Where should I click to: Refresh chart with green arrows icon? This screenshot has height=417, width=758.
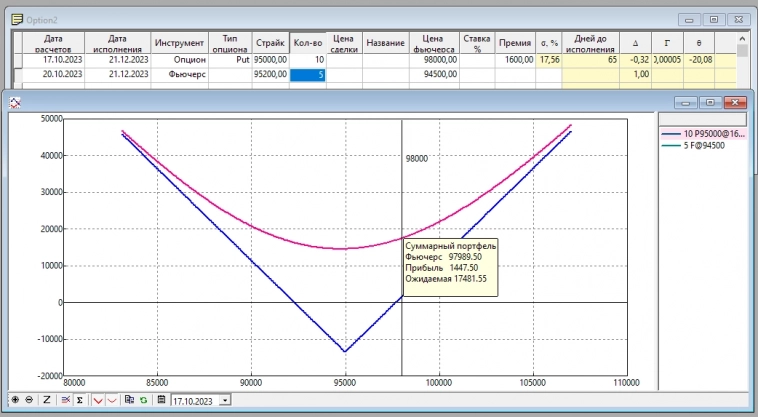tap(144, 399)
